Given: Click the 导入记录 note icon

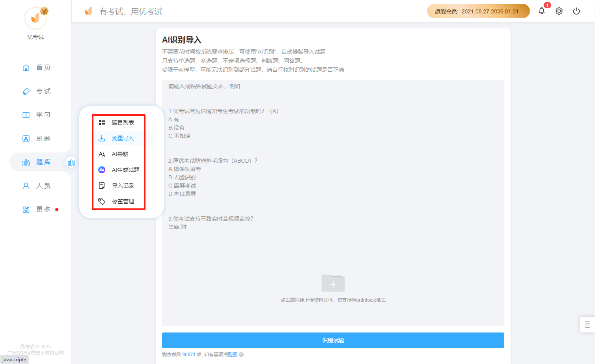Looking at the screenshot, I should coord(102,186).
